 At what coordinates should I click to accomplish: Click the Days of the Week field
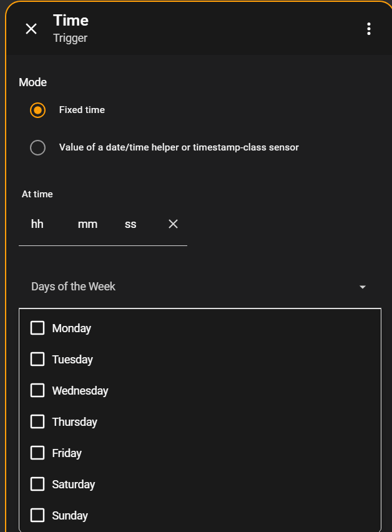(187, 287)
